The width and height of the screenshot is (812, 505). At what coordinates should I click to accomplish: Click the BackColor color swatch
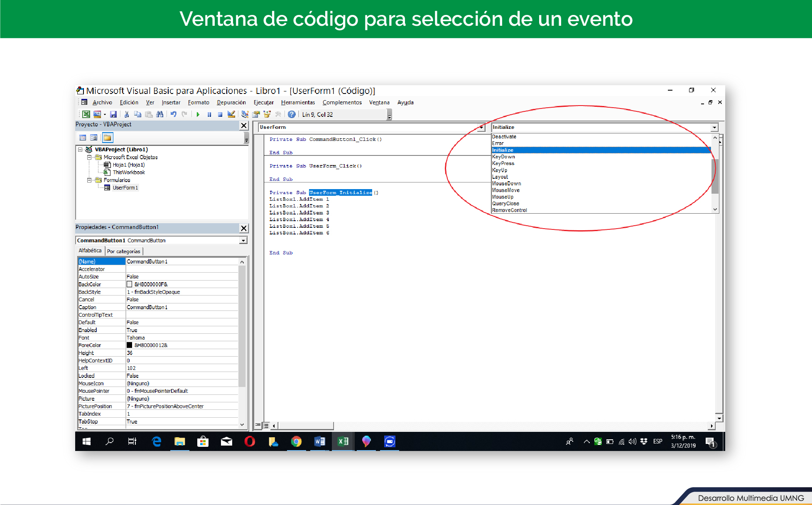click(129, 284)
